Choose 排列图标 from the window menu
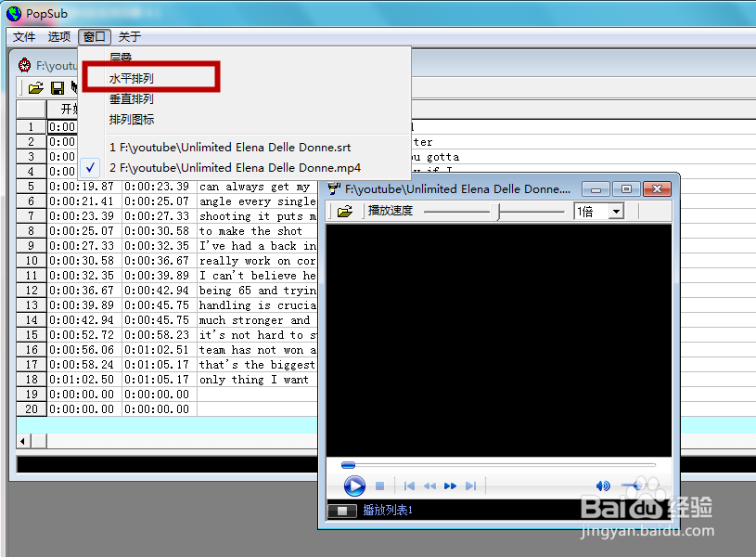Image resolution: width=756 pixels, height=557 pixels. click(131, 119)
